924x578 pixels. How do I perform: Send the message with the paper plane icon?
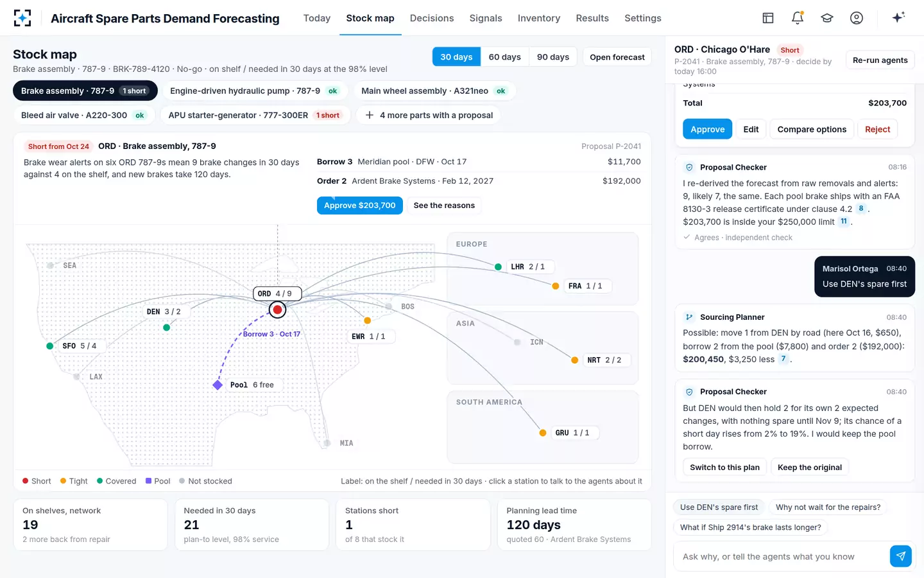[x=901, y=556]
